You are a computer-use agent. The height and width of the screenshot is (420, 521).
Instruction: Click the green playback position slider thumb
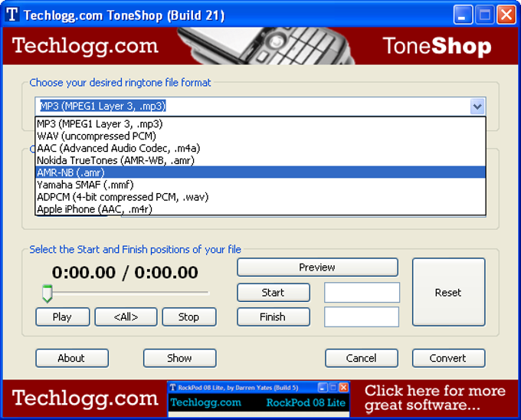point(48,294)
